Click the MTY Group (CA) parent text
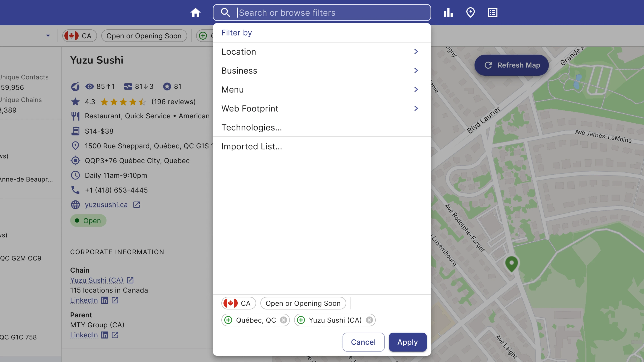644x362 pixels. coord(97,325)
